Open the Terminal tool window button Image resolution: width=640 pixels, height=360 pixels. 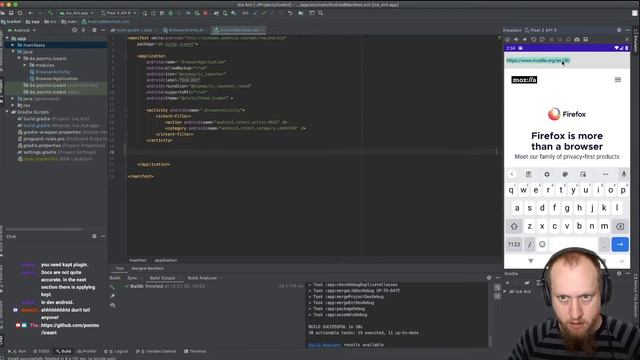[x=195, y=351]
